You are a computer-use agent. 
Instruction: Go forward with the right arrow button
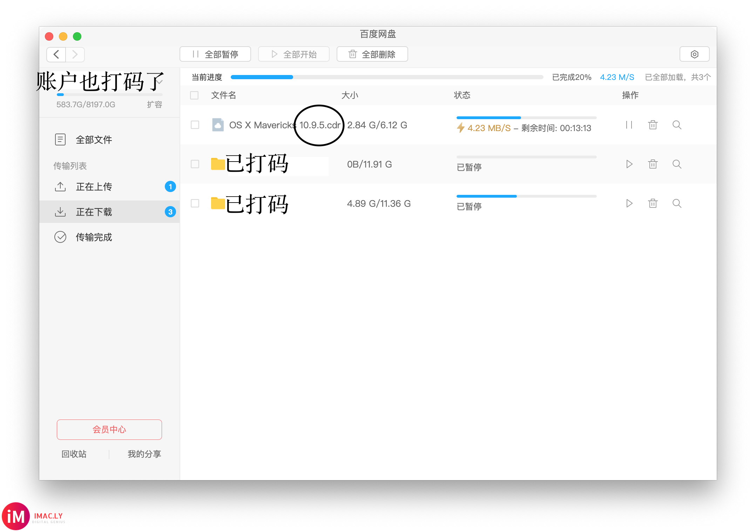pyautogui.click(x=75, y=54)
